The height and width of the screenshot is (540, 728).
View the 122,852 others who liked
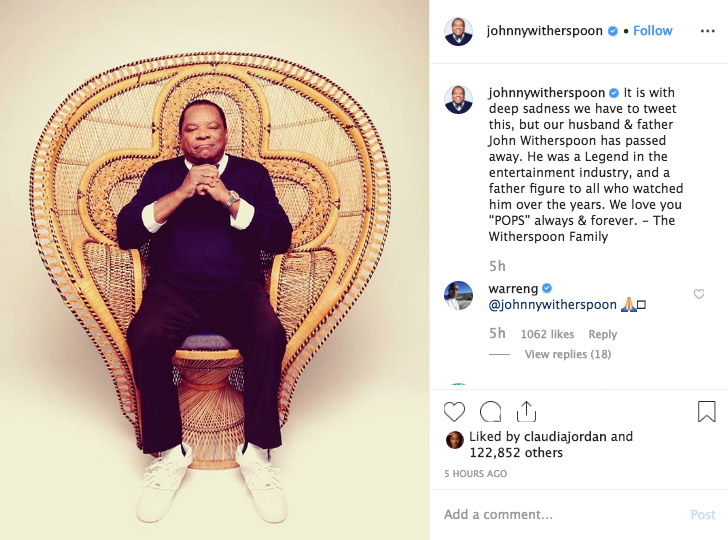(x=516, y=453)
